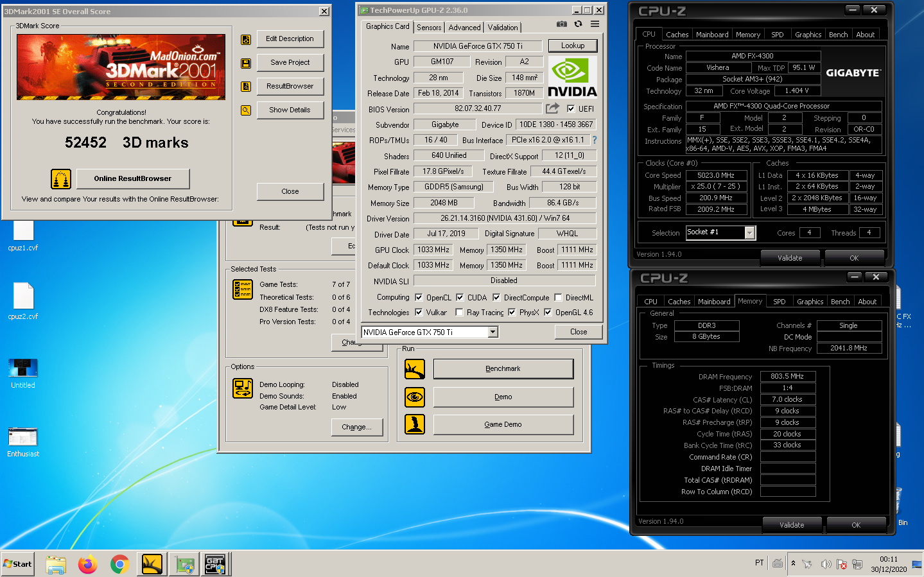Close the GPU-Z window via Close button
This screenshot has height=577, width=924.
[579, 332]
